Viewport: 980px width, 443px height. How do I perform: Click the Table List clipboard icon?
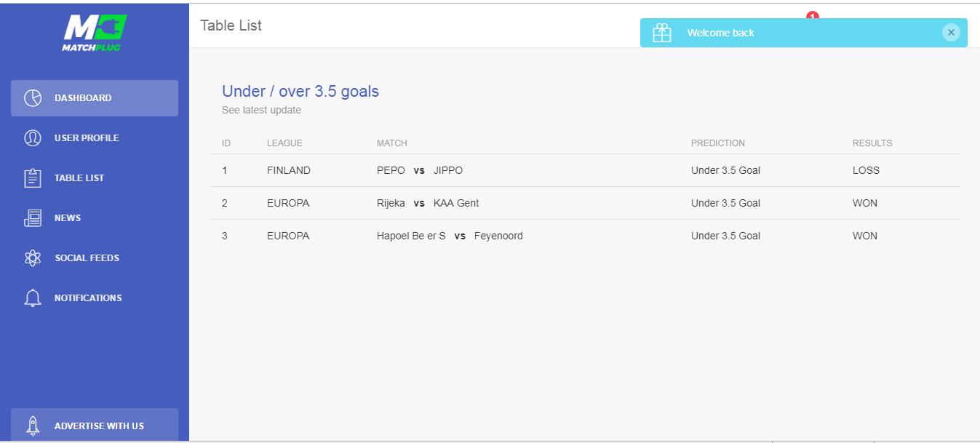pos(33,178)
